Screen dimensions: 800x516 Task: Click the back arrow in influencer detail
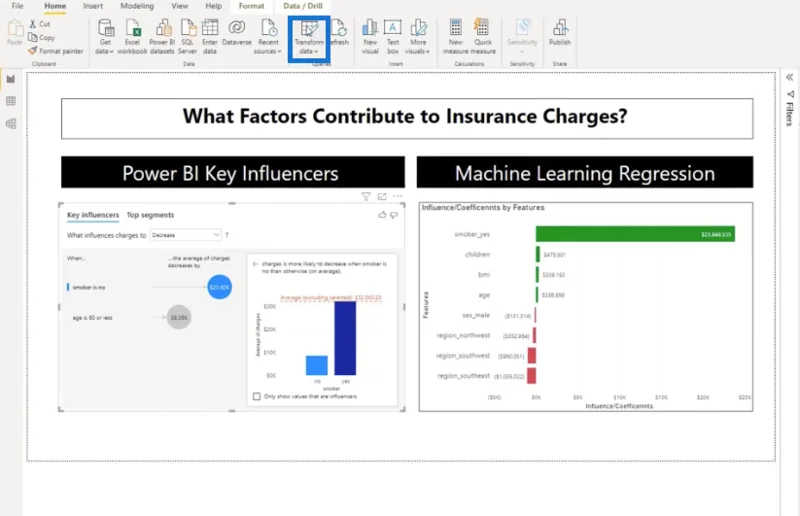tap(256, 264)
